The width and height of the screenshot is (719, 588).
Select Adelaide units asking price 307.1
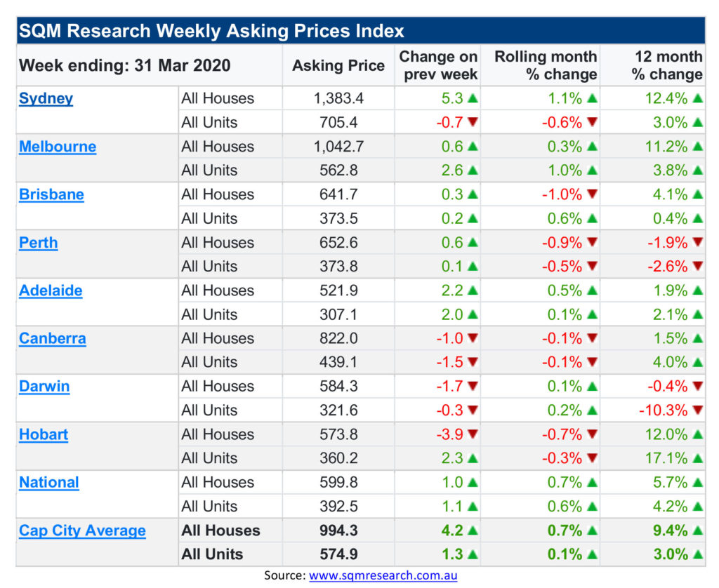[x=338, y=314]
